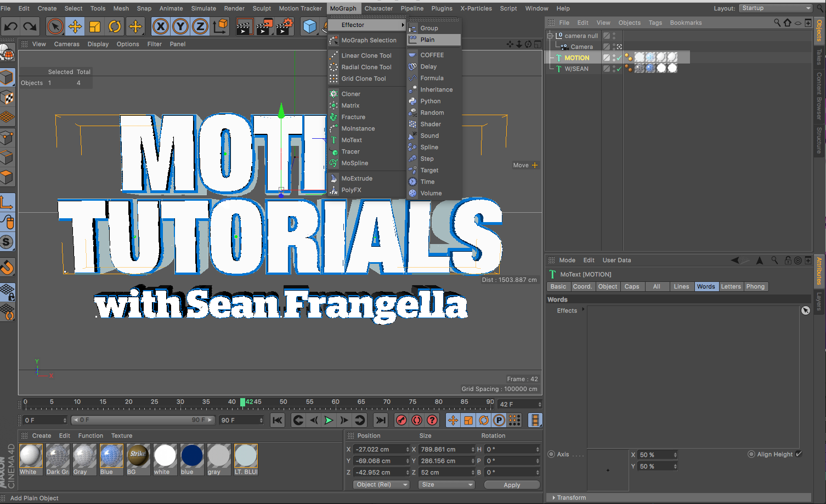Select the Live Selection arrow tool

pos(55,26)
